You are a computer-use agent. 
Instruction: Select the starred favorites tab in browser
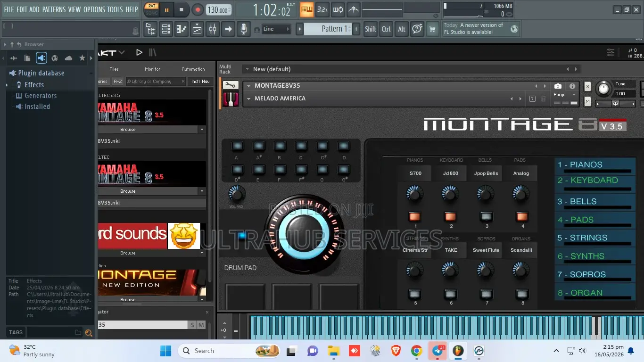pos(82,58)
